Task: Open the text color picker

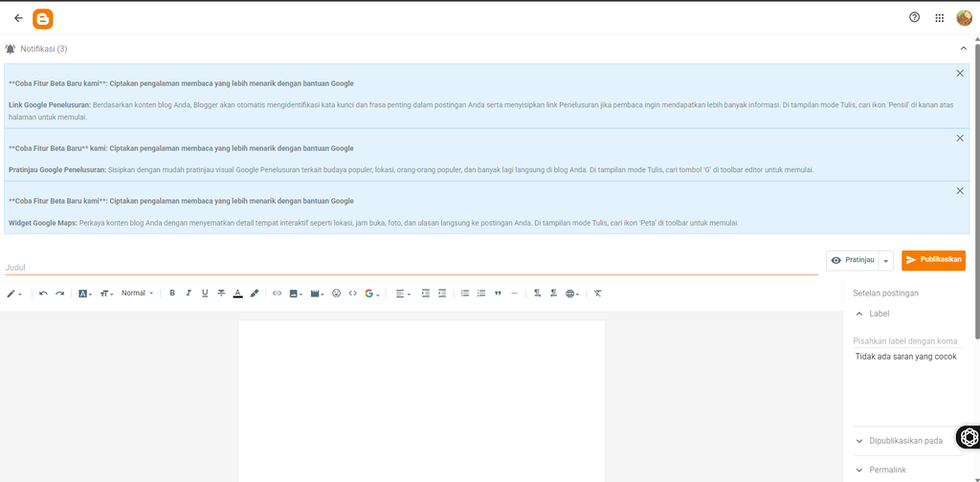Action: (x=237, y=294)
